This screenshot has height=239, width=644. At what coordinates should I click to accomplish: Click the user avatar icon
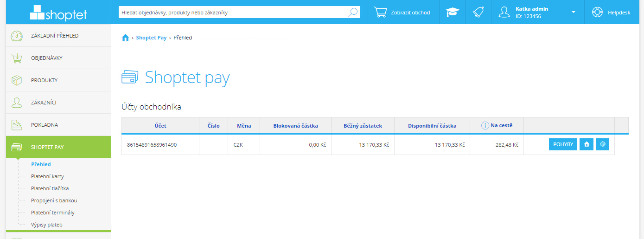pyautogui.click(x=504, y=13)
